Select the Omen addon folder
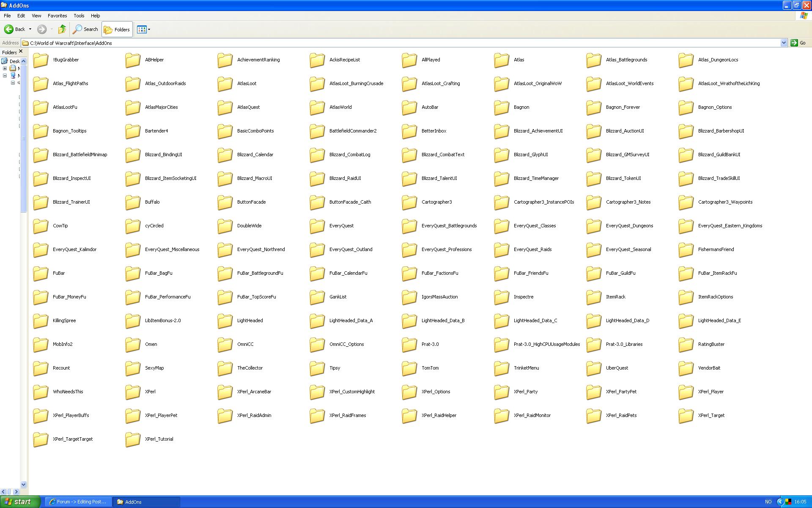The height and width of the screenshot is (508, 812). (x=133, y=345)
